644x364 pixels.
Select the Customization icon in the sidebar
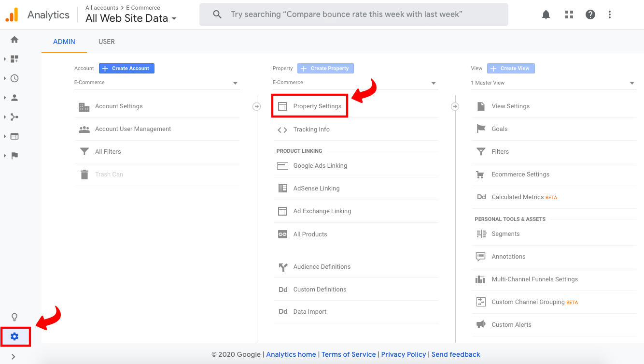point(14,58)
